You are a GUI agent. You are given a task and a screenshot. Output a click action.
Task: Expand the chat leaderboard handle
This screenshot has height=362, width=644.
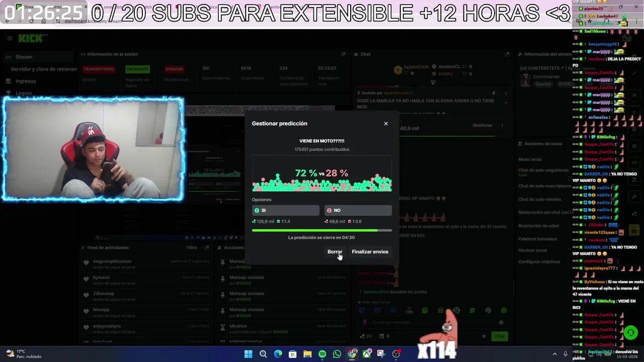[x=433, y=82]
